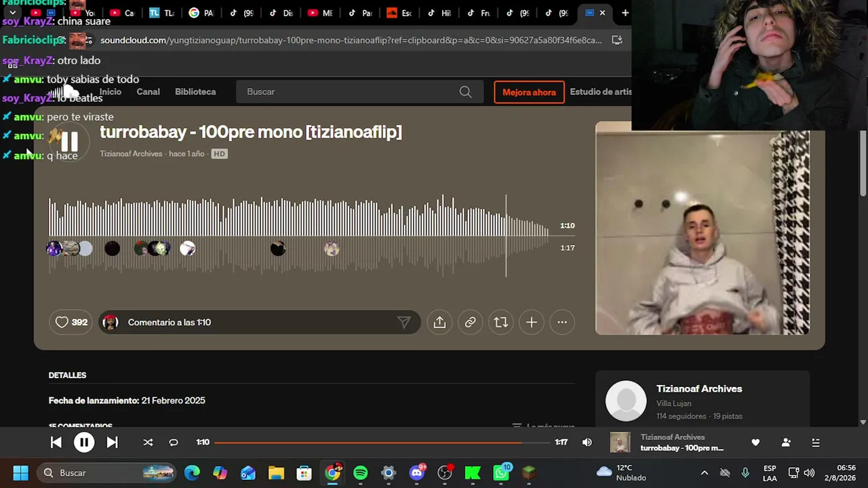
Task: Open the Tizianoaf Archives profile name link
Action: [x=699, y=389]
